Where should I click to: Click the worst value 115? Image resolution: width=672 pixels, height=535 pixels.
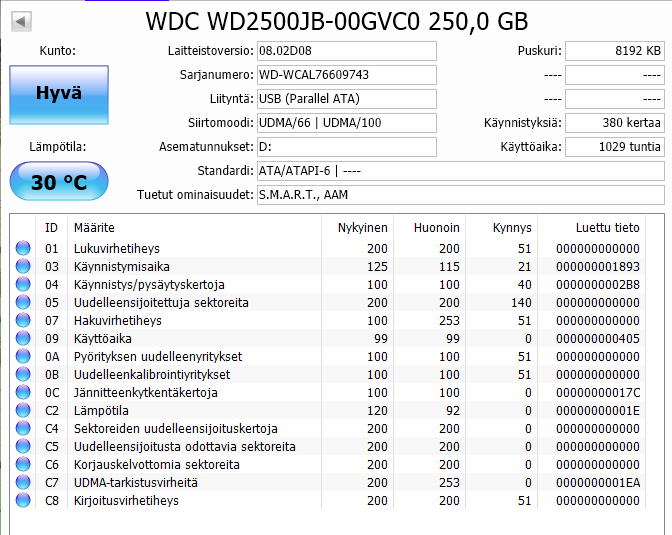tap(449, 267)
